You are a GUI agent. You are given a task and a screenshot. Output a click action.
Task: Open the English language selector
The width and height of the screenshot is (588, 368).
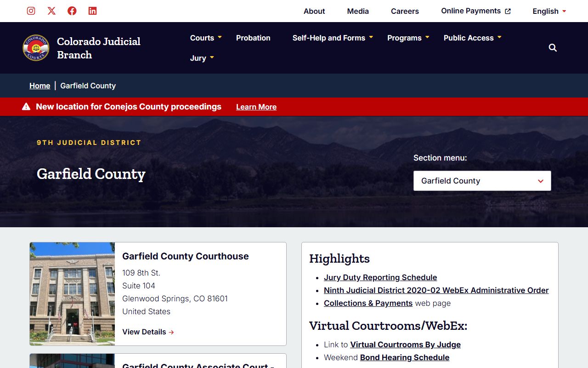549,11
